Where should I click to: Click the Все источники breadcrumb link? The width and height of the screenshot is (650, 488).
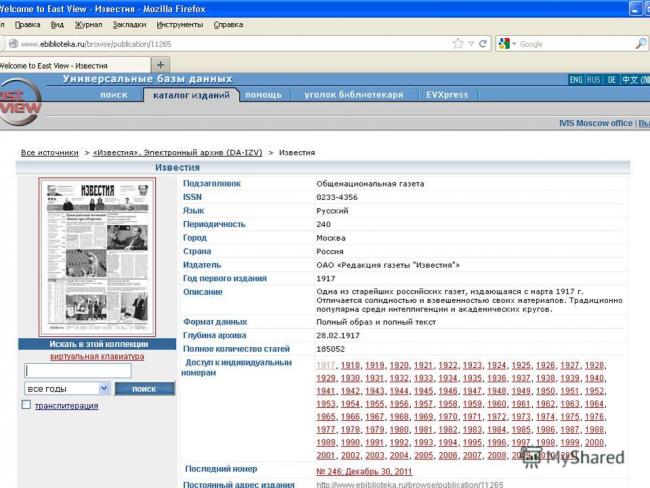50,153
